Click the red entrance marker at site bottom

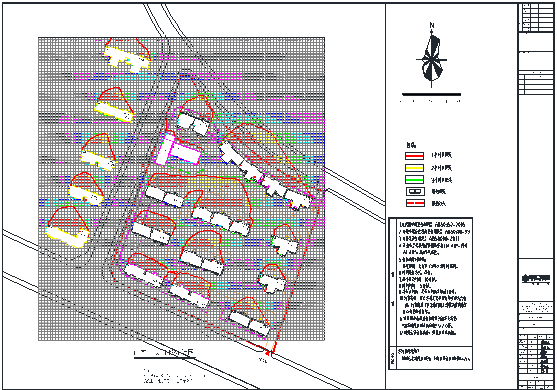[267, 352]
